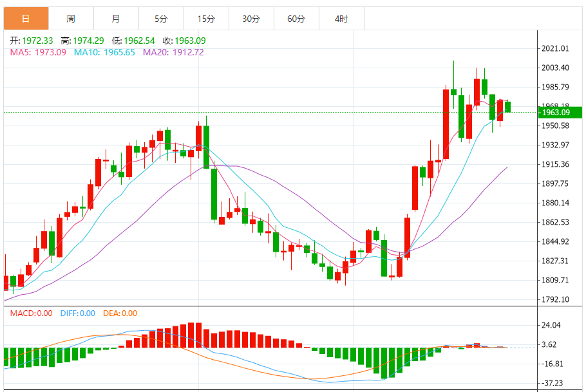The height and width of the screenshot is (392, 586).
Task: Open the 月 monthly chart tab
Action: (x=116, y=19)
